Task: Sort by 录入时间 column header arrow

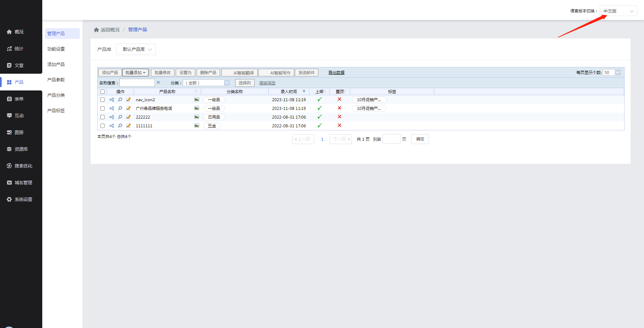Action: click(x=304, y=91)
